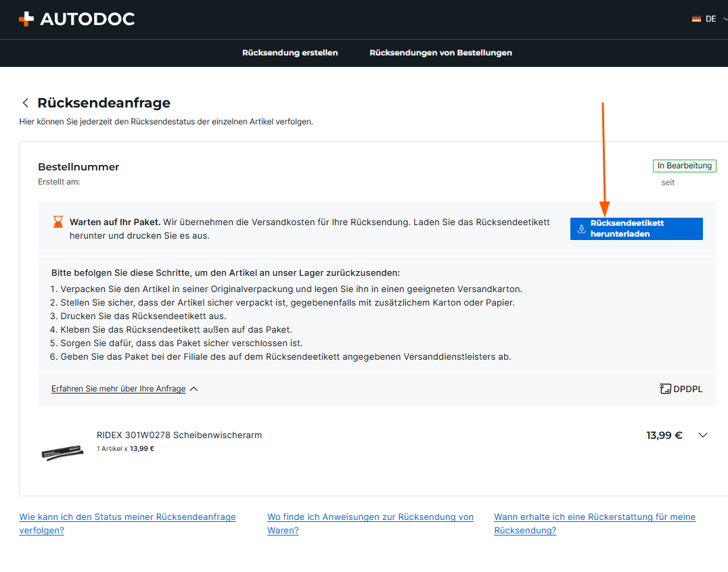Image resolution: width=728 pixels, height=572 pixels.
Task: Click the In Bearbeitung status badge
Action: pos(684,166)
